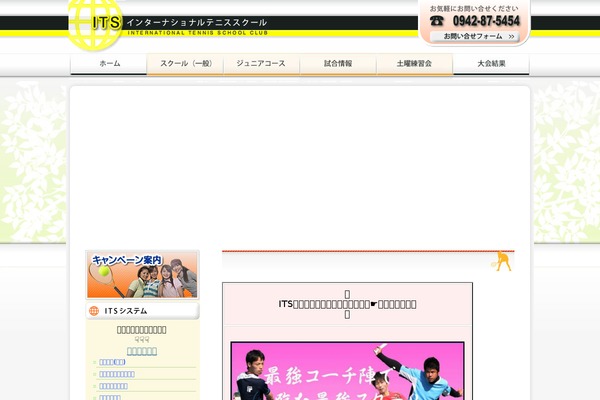Open the 土曜練習会 page
This screenshot has width=600, height=400.
[414, 64]
